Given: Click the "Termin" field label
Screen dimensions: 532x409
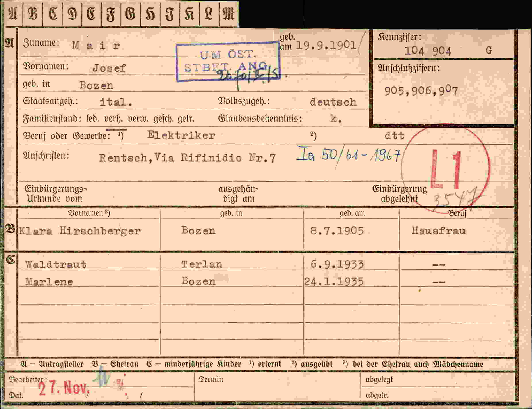Looking at the screenshot, I should [211, 379].
